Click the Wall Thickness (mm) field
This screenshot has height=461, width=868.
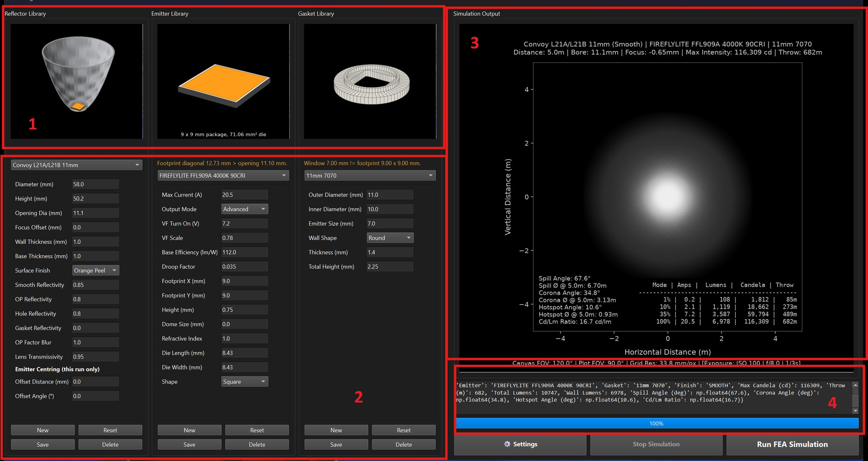96,242
